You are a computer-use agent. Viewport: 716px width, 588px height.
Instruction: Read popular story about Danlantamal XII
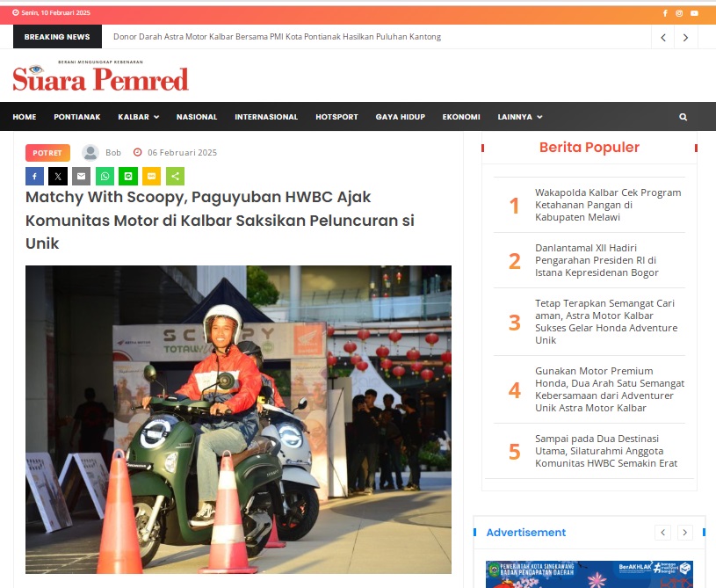[x=597, y=260]
